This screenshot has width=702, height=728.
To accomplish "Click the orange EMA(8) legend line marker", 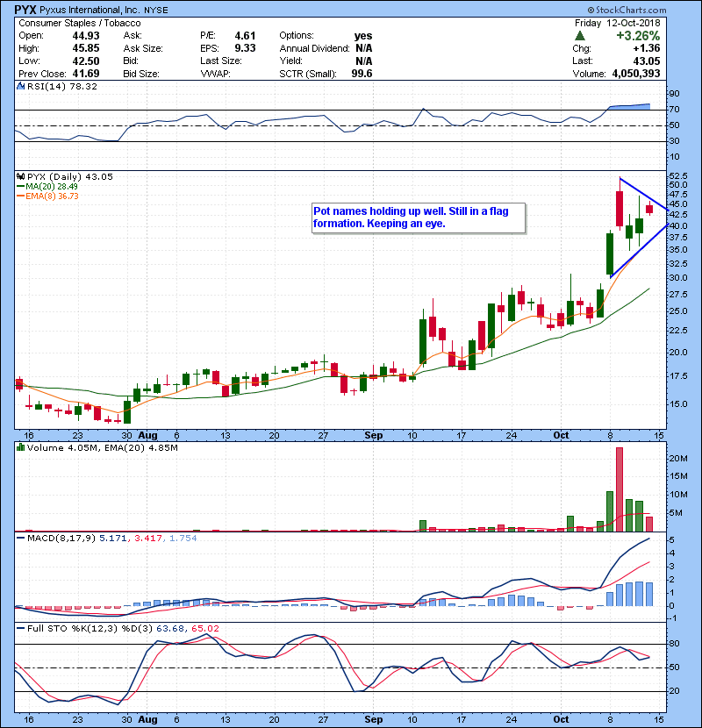I will pyautogui.click(x=20, y=196).
